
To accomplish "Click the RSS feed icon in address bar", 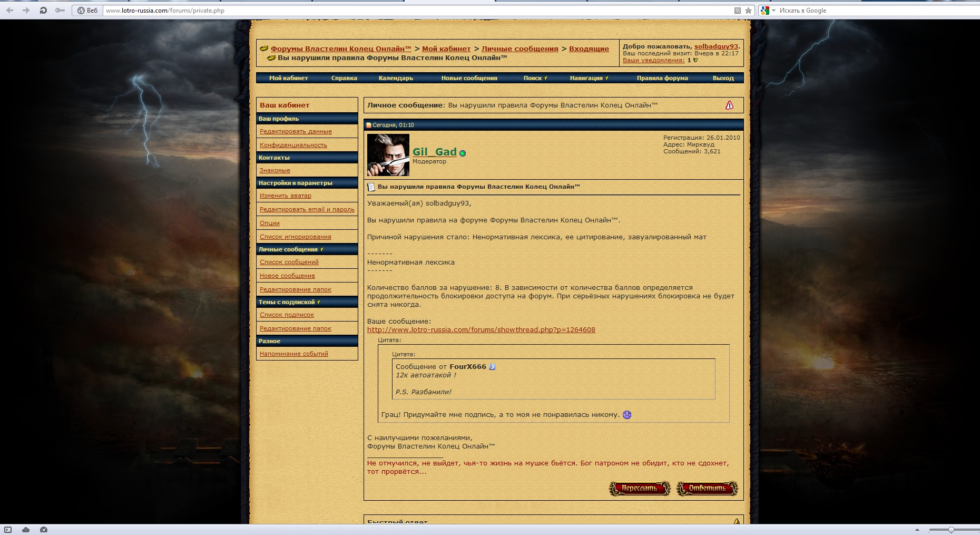I will [737, 11].
